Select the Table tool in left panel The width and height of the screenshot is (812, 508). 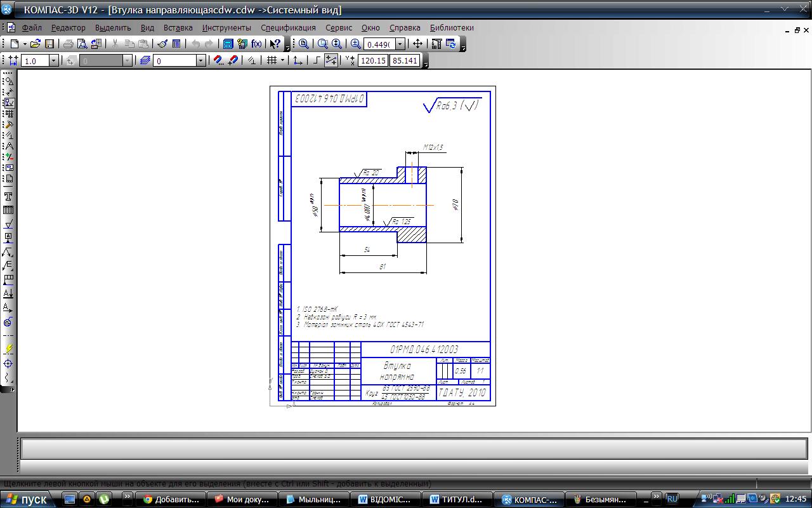8,210
